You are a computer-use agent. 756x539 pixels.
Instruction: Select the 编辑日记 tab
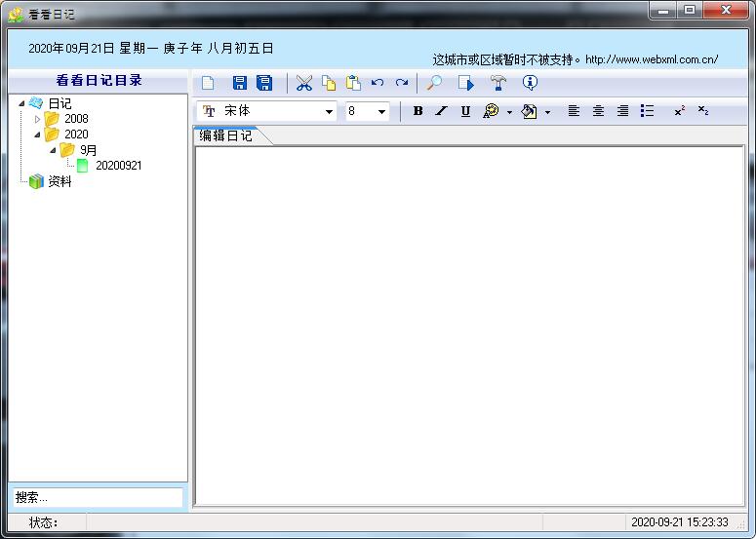click(x=226, y=136)
